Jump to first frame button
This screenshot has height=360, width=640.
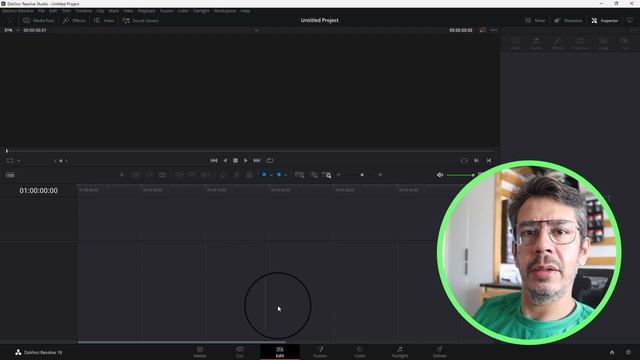(214, 161)
